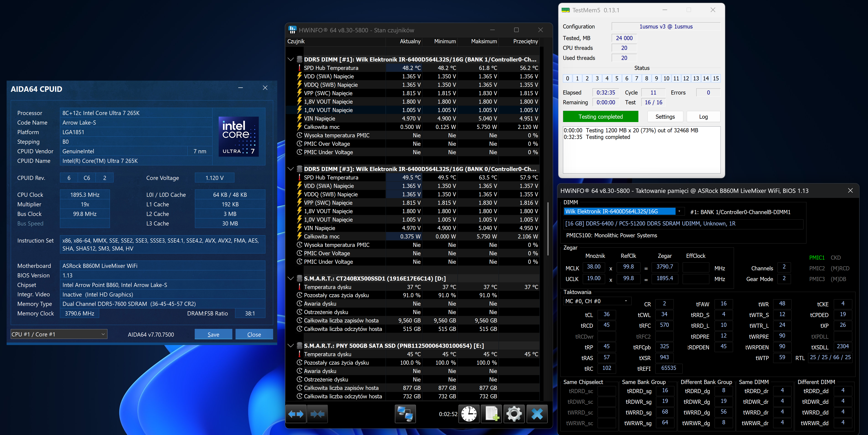Click the clock reset timer icon

[x=469, y=414]
